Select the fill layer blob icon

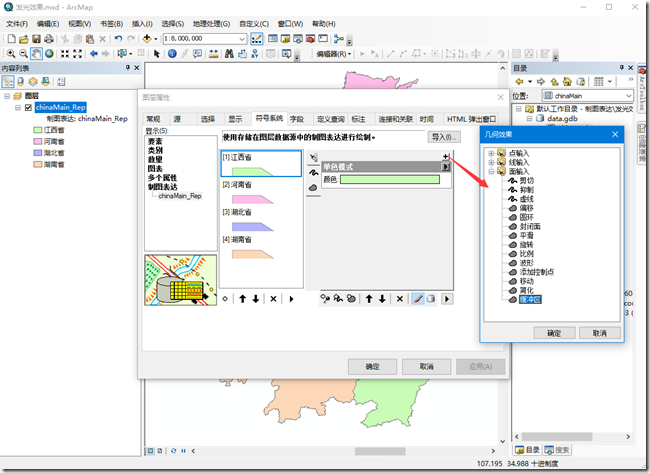(313, 188)
